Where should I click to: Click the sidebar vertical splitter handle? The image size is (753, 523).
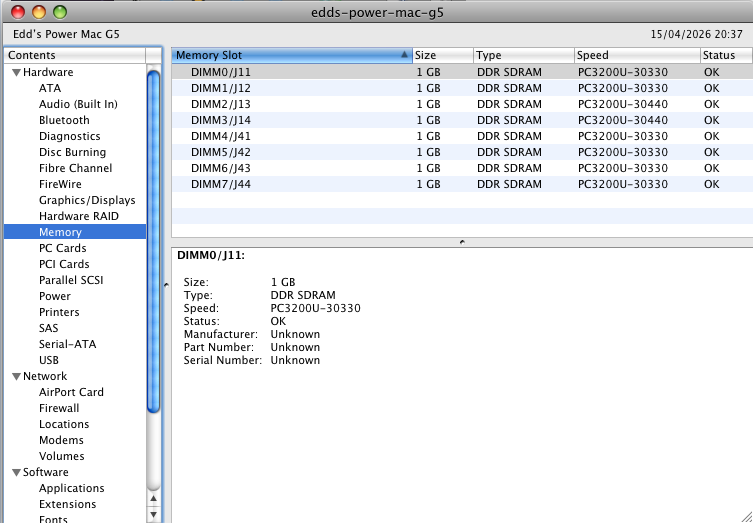pyautogui.click(x=166, y=285)
